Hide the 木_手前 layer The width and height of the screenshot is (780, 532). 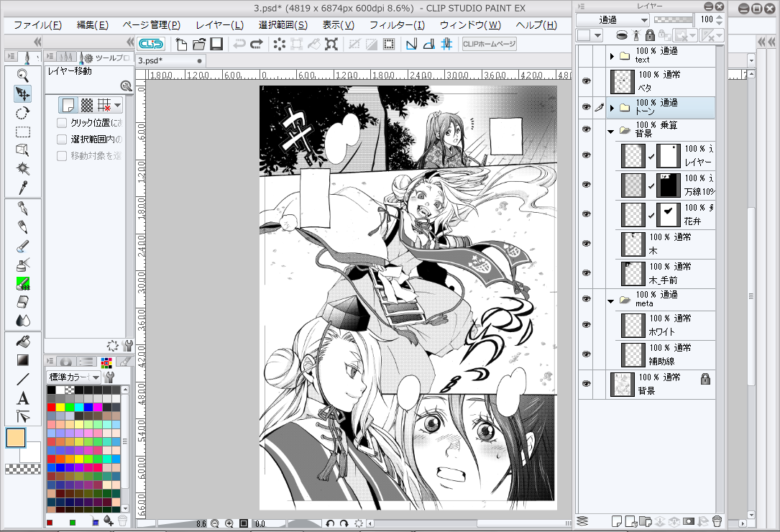(586, 273)
